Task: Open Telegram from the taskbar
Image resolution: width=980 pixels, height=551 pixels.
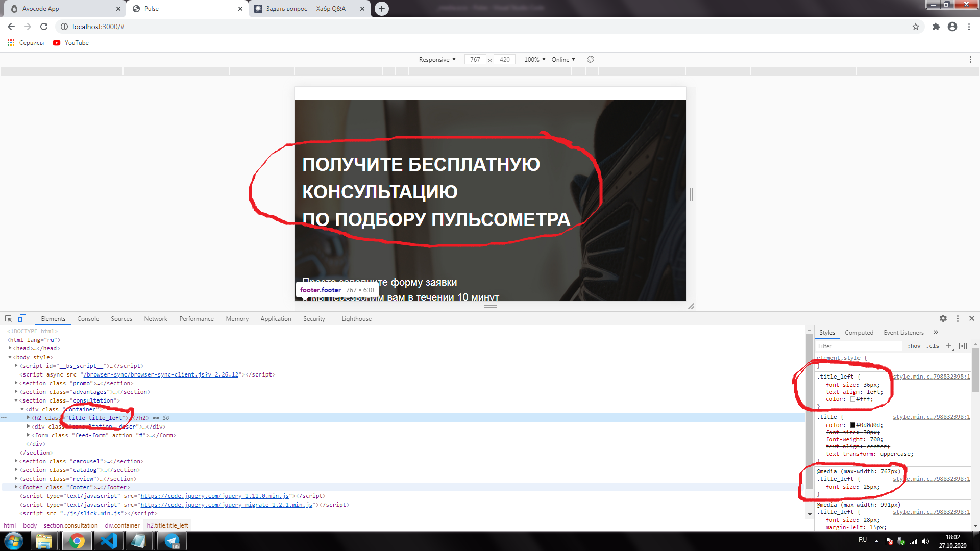Action: point(172,541)
